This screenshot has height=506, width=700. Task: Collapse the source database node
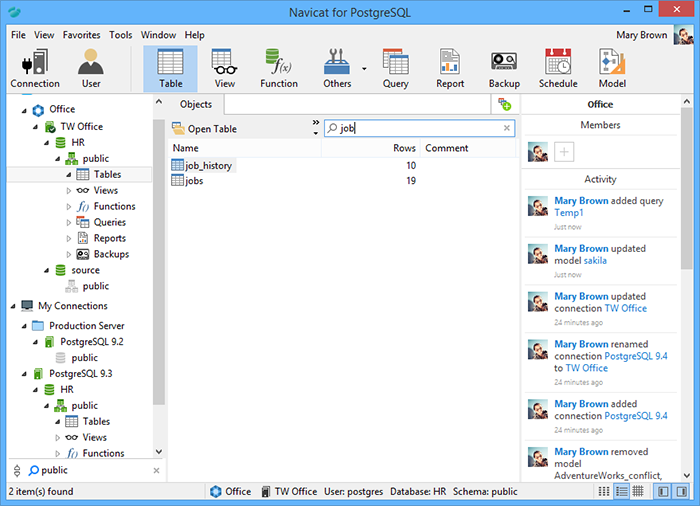click(x=46, y=271)
